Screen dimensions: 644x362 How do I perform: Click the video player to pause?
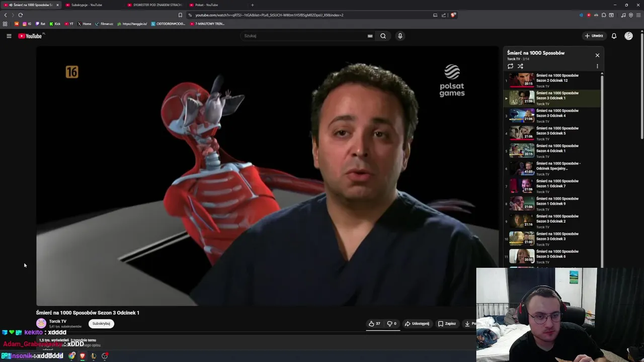[267, 176]
